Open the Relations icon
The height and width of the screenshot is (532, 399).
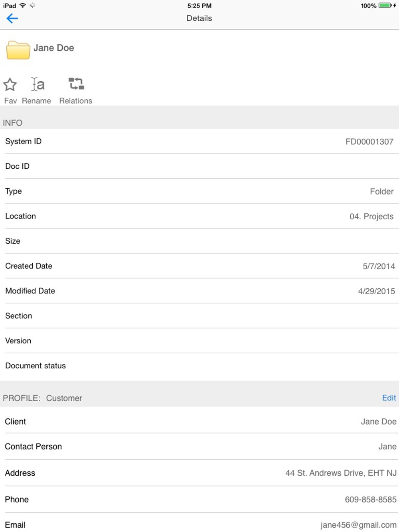tap(76, 84)
